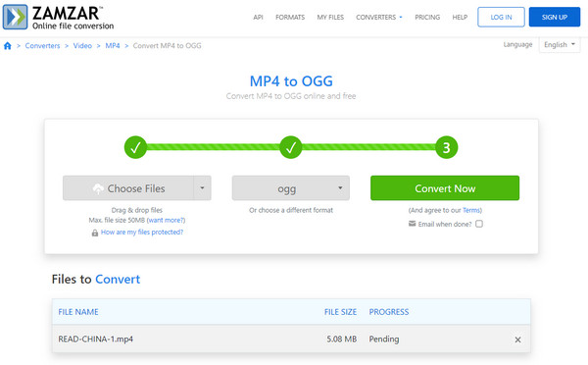Viewport: 588px width, 365px height.
Task: Click the envelope icon near Email when done
Action: point(412,224)
